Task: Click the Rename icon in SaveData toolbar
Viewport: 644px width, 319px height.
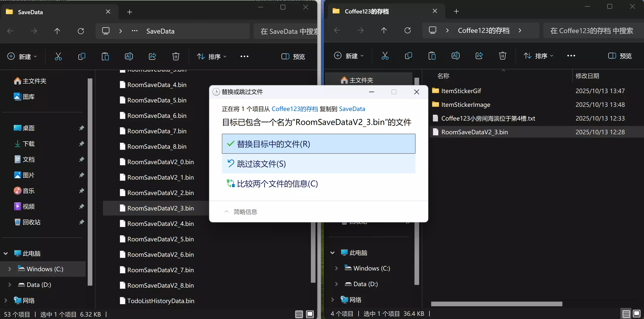Action: pyautogui.click(x=129, y=57)
